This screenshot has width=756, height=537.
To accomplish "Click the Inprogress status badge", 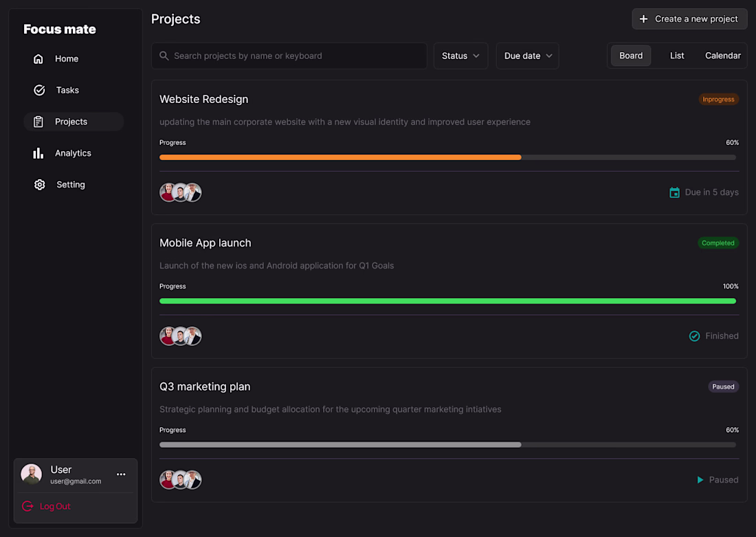I will click(718, 100).
